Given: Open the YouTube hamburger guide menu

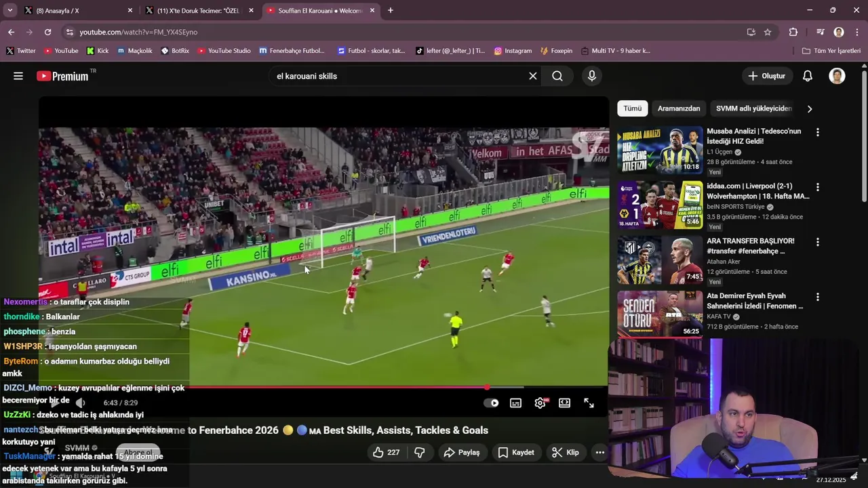Looking at the screenshot, I should tap(18, 76).
